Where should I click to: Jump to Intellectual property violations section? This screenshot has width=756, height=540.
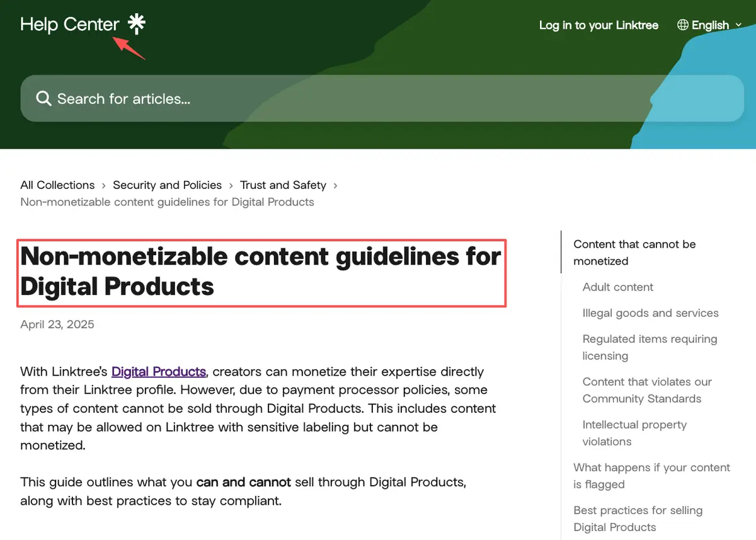click(634, 433)
